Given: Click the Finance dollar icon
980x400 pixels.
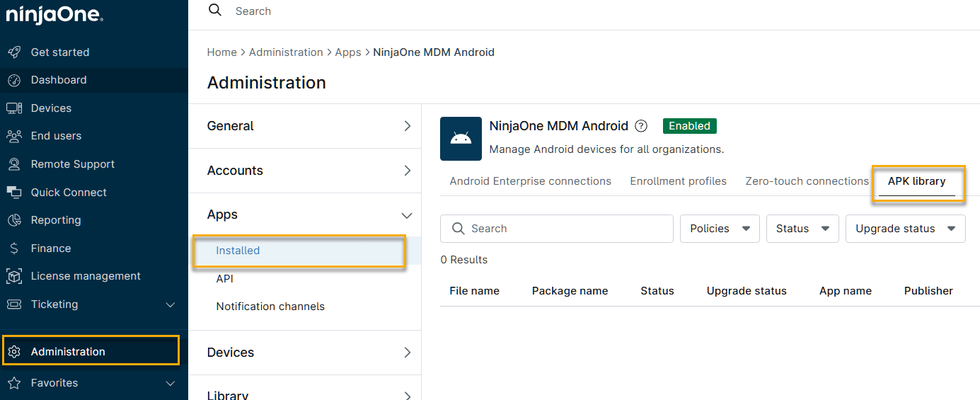Looking at the screenshot, I should tap(14, 248).
